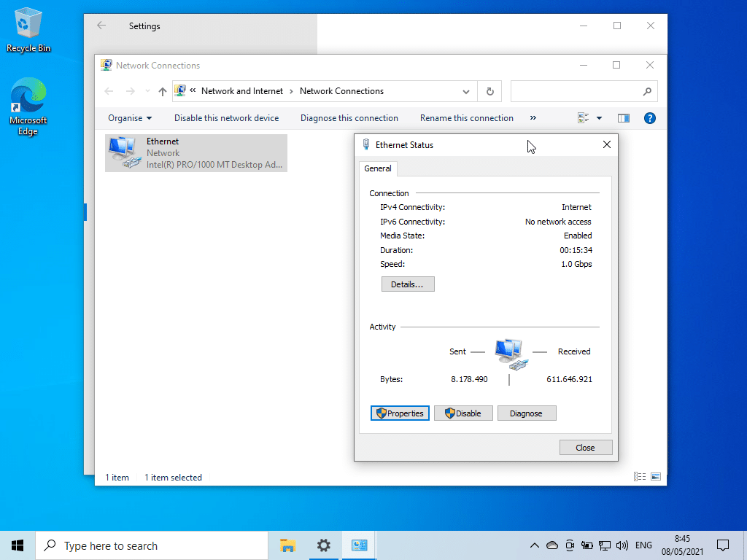
Task: Click the Close button in Ethernet Status
Action: (x=586, y=448)
